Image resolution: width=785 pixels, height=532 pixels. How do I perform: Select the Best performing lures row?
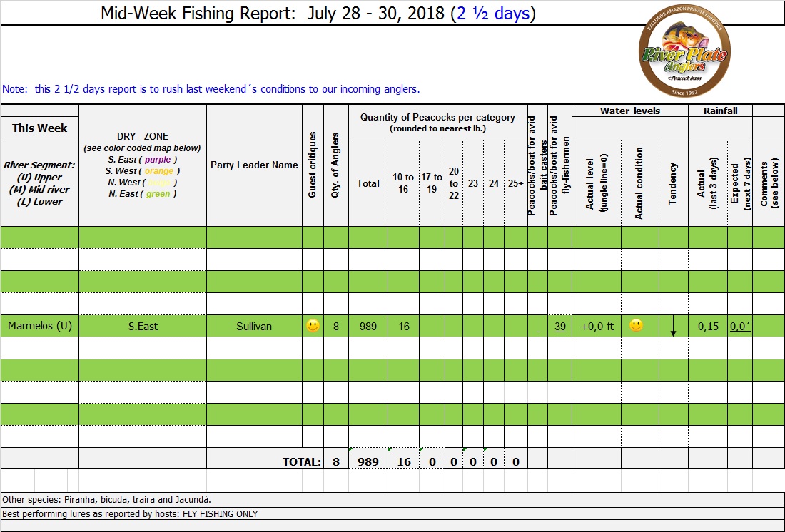click(x=130, y=513)
